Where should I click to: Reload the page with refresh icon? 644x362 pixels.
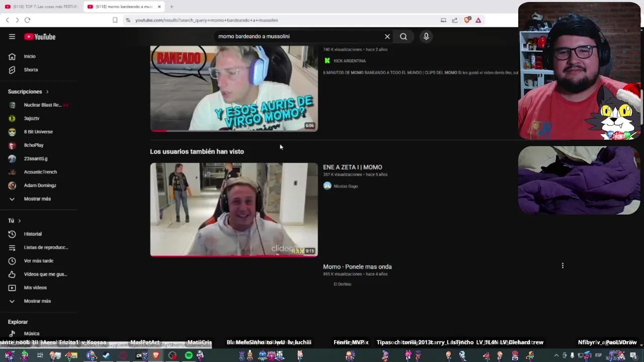(27, 20)
